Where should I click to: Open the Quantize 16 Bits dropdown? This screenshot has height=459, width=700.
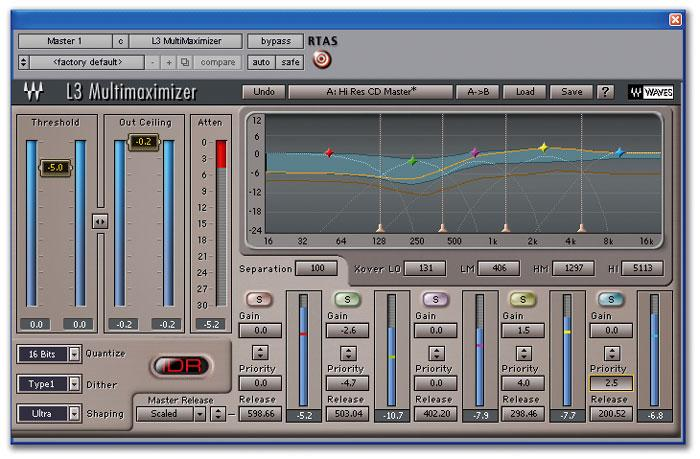click(49, 354)
